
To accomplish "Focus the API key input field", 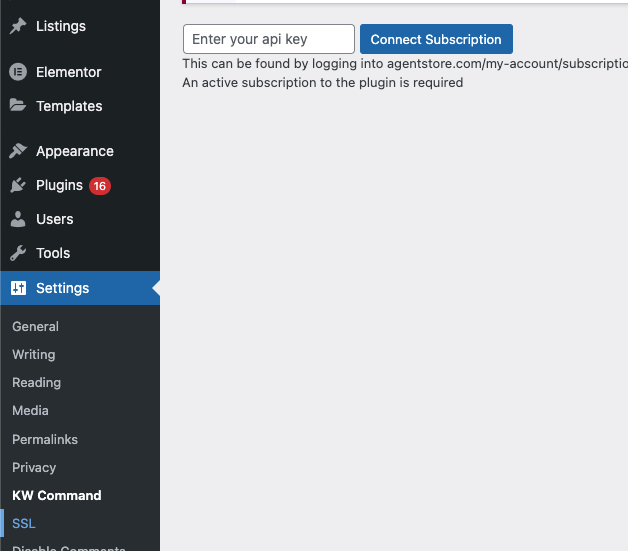I will coord(268,39).
